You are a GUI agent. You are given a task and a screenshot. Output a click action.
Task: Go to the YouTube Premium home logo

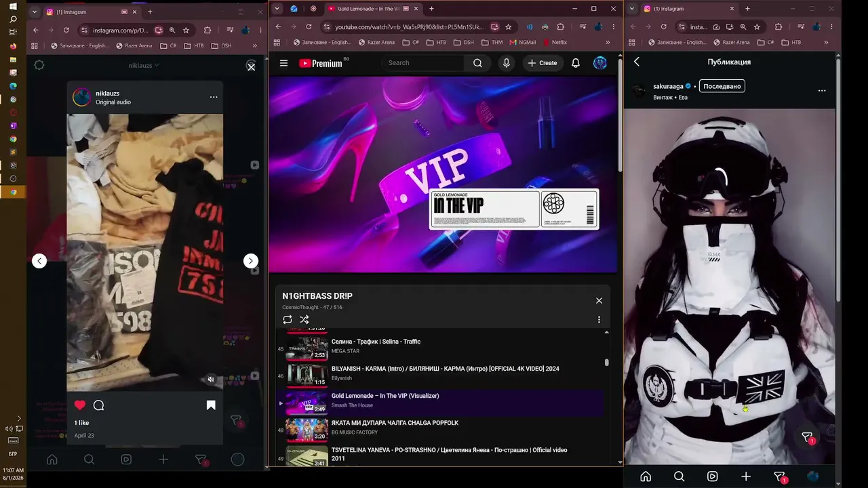point(321,63)
